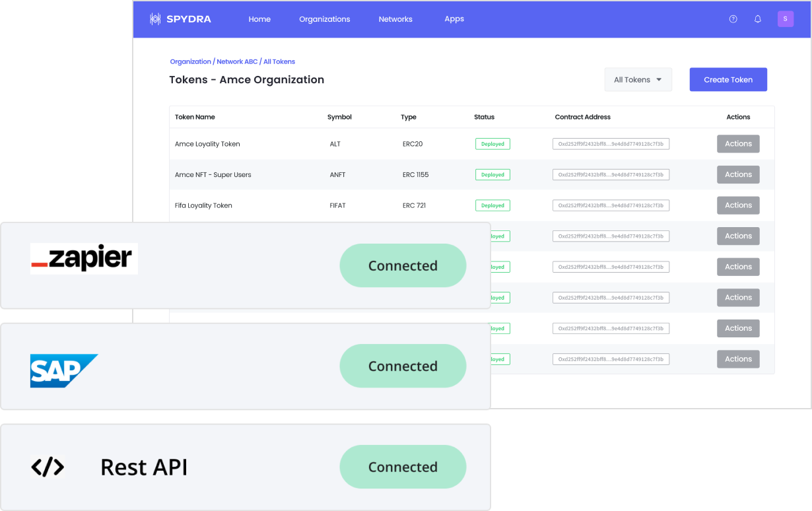Open the Networks menu item
Viewport: 812px width, 511px height.
(x=395, y=19)
